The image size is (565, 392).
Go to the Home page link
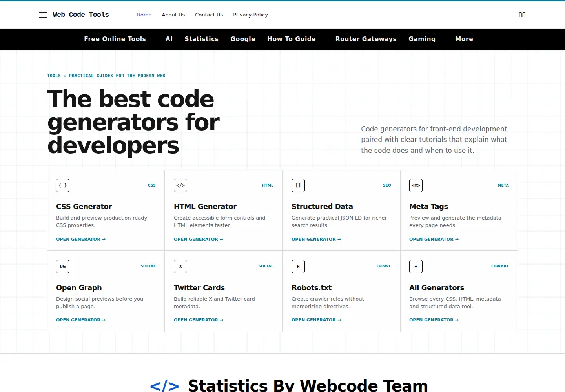tap(144, 15)
